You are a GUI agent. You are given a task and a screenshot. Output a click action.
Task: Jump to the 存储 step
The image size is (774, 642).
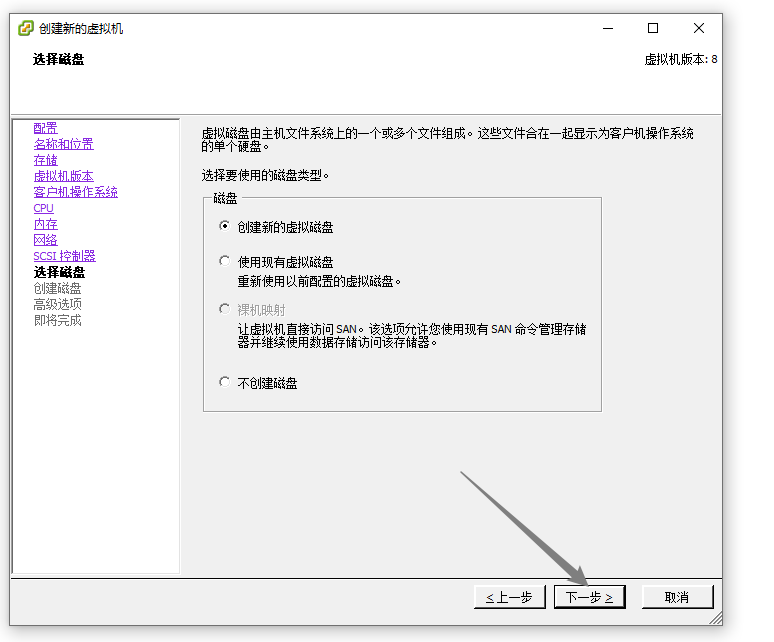tap(45, 160)
